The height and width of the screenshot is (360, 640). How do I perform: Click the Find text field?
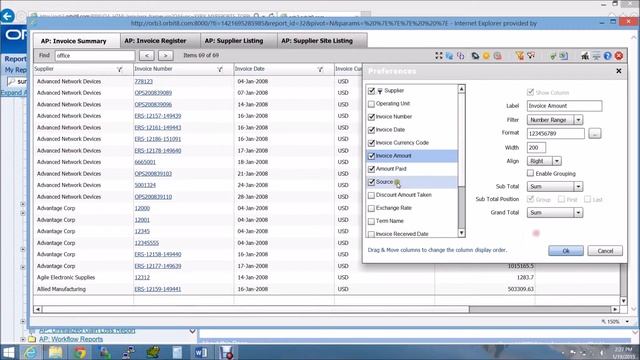coord(95,56)
